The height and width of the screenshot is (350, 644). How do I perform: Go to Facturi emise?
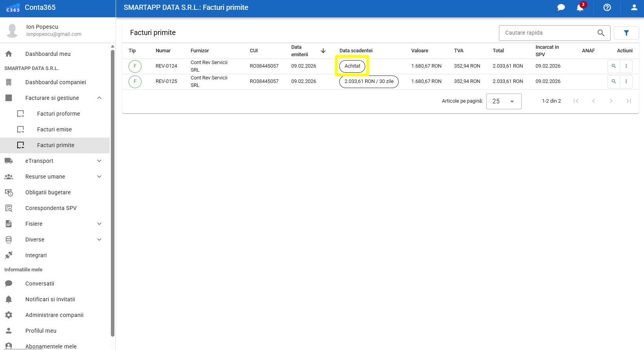[54, 129]
